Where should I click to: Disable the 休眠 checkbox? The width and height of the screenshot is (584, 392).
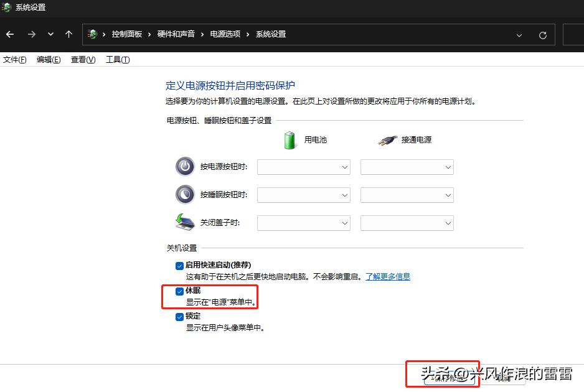(x=179, y=290)
